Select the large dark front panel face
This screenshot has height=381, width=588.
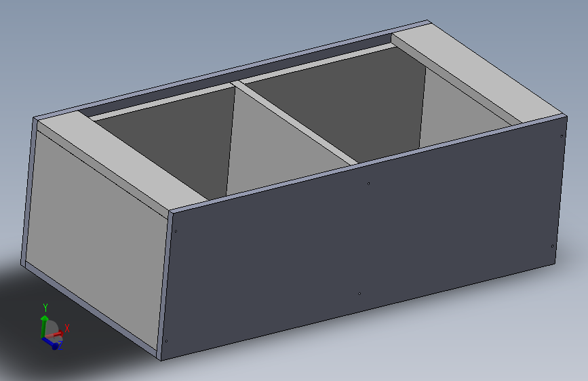coord(364,240)
